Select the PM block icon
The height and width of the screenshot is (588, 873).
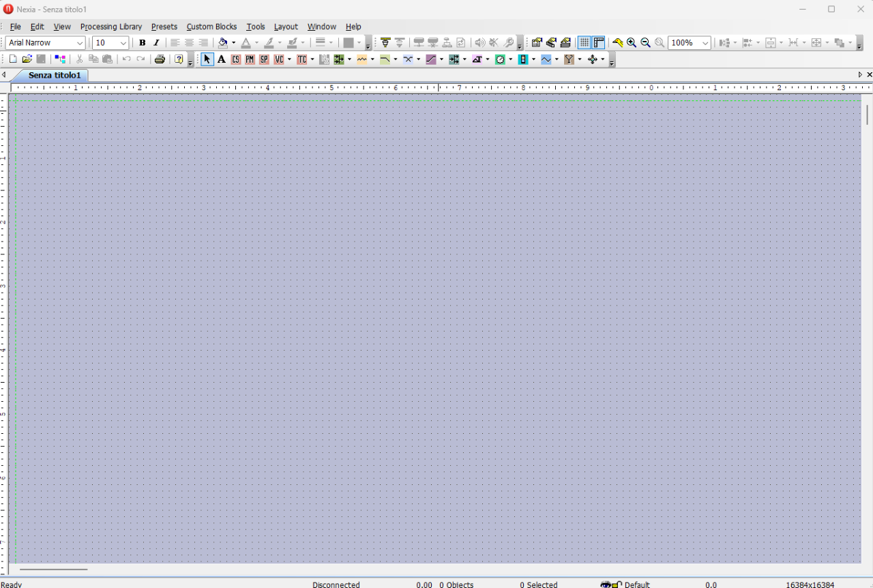pos(250,59)
